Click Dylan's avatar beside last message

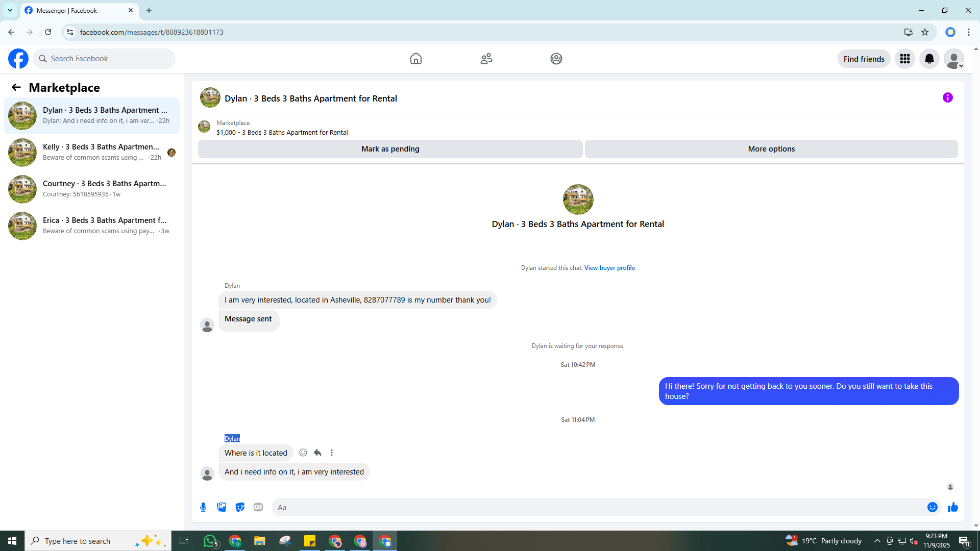tap(207, 474)
